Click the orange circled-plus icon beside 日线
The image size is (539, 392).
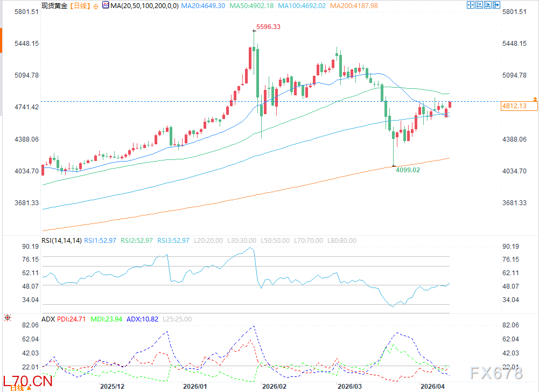(95, 5)
